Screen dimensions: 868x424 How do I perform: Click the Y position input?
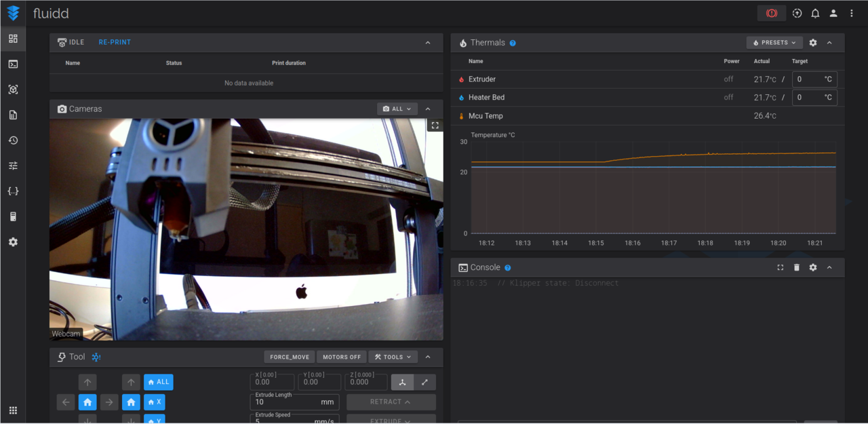coord(319,381)
